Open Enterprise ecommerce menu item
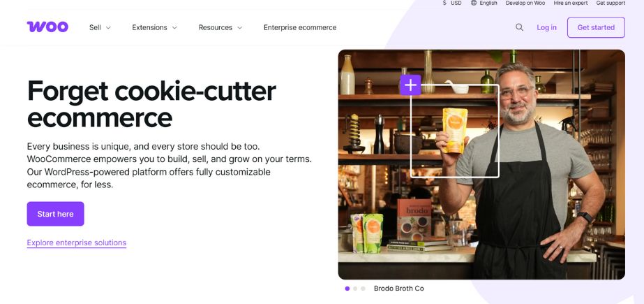This screenshot has width=644, height=304. [x=300, y=27]
